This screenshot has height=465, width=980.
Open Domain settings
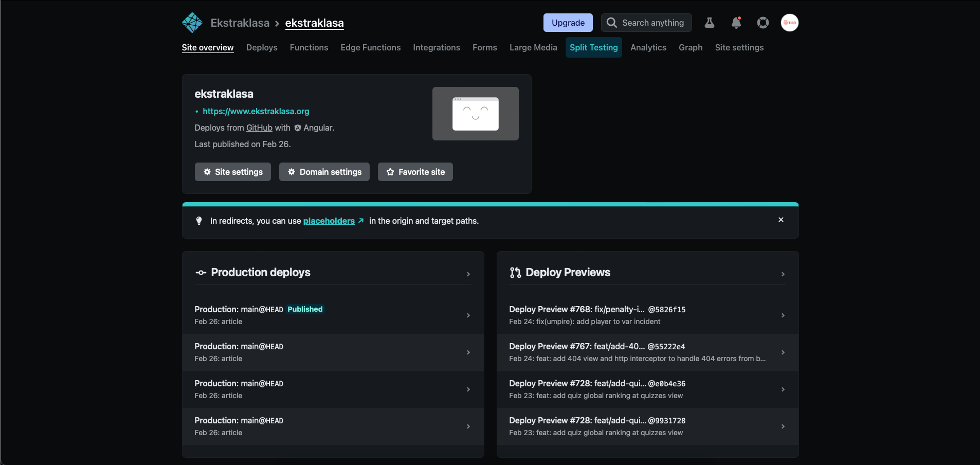tap(324, 172)
